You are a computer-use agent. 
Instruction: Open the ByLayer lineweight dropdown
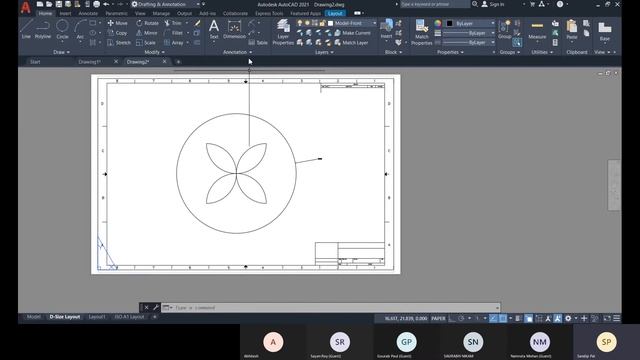(x=470, y=33)
